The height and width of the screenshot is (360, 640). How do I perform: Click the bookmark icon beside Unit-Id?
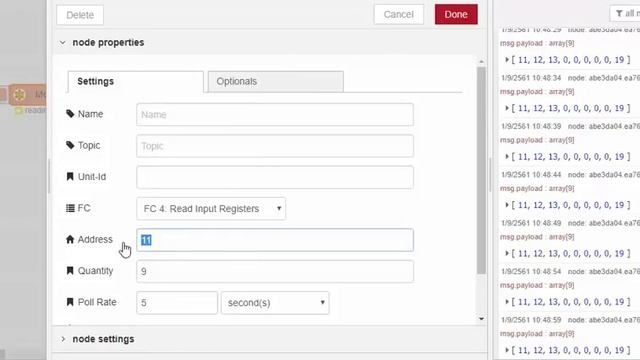[x=70, y=176]
